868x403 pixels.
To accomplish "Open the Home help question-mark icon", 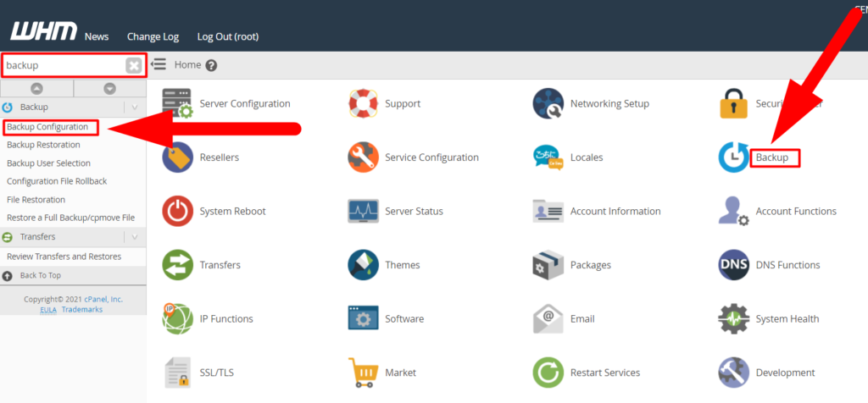I will click(211, 65).
